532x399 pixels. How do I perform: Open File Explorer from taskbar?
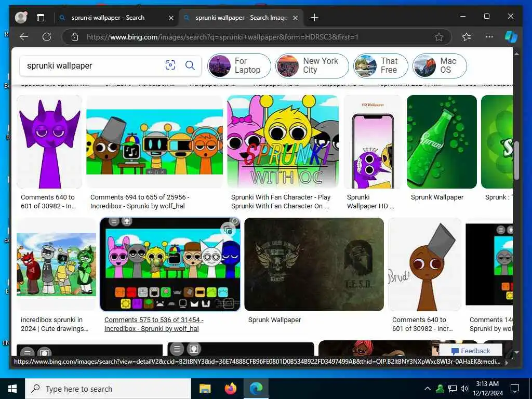coord(205,389)
